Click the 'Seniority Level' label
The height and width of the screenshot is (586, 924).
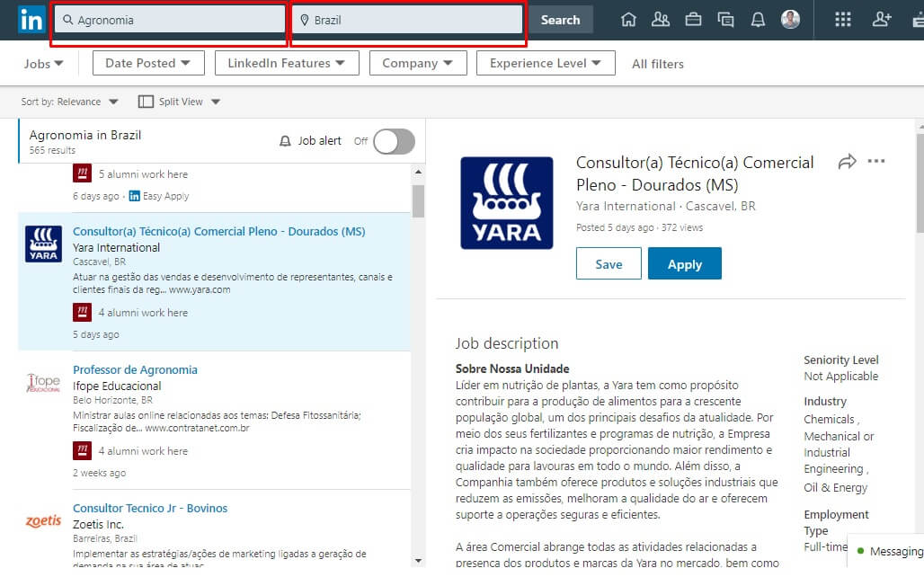pyautogui.click(x=841, y=360)
